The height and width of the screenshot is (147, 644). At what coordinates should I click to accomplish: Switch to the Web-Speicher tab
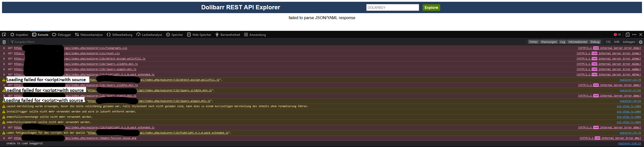click(x=199, y=35)
